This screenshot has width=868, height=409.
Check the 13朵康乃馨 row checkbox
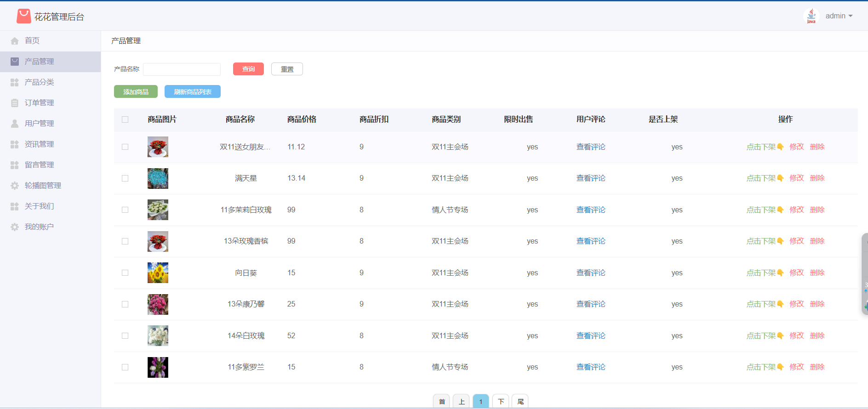(x=125, y=304)
